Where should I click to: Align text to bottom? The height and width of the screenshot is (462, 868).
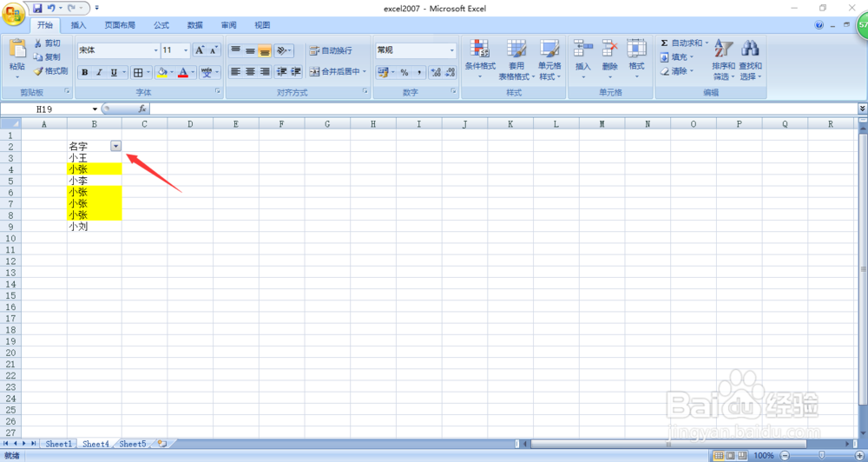[x=265, y=50]
